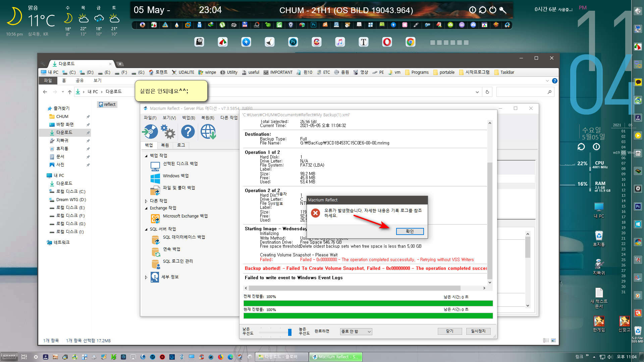This screenshot has width=644, height=362.
Task: Switch to the 백업 tab
Action: [149, 145]
